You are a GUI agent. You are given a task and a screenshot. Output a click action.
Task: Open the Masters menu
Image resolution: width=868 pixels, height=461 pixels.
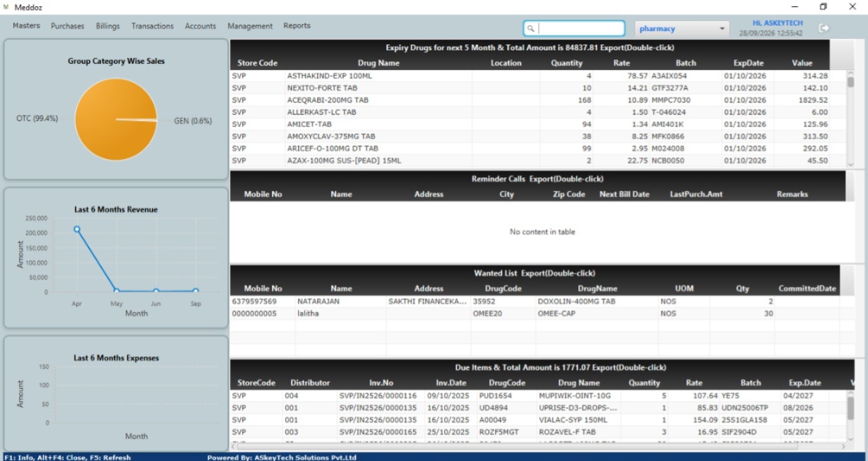point(26,26)
